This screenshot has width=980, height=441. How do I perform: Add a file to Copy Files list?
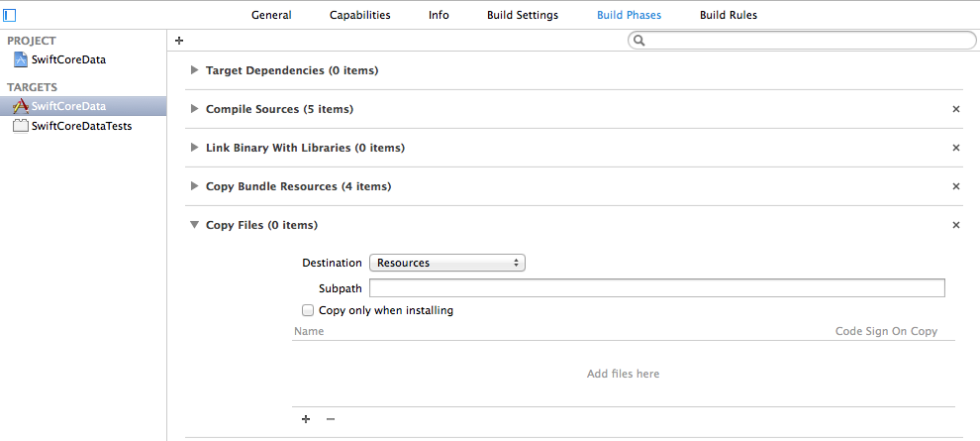[306, 419]
